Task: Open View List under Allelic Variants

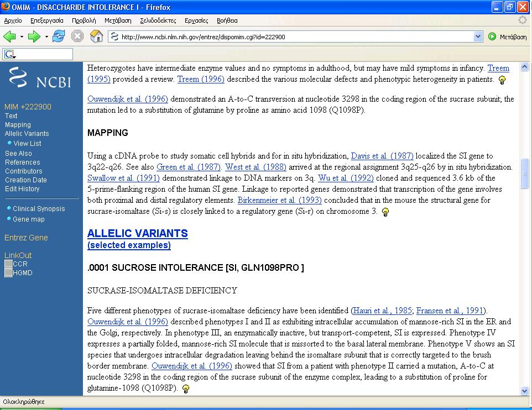Action: [27, 144]
